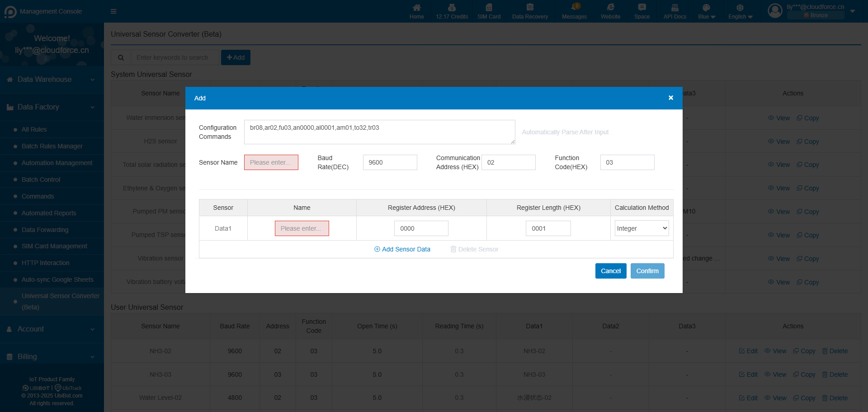Click the Space icon in header
The image size is (868, 412).
click(642, 8)
